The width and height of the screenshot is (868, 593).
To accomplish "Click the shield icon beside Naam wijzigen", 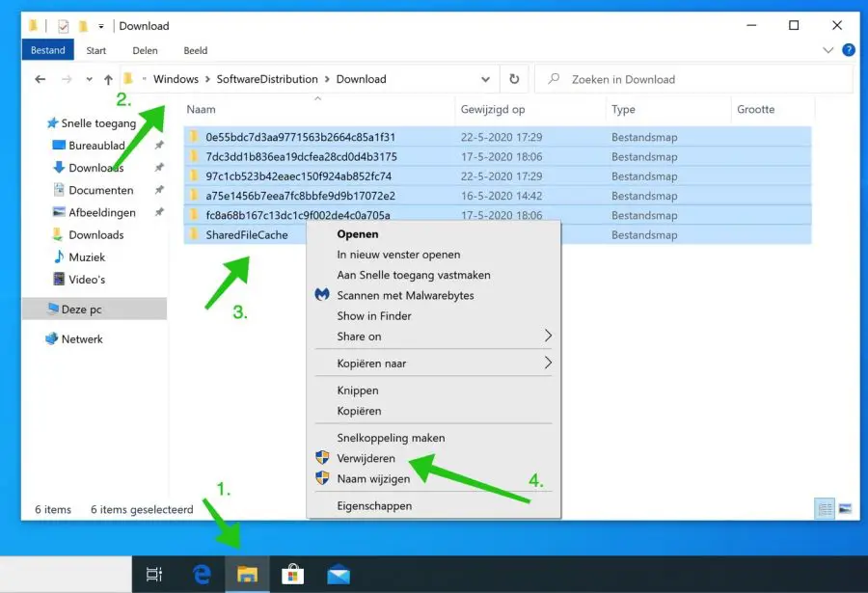I will (x=322, y=478).
